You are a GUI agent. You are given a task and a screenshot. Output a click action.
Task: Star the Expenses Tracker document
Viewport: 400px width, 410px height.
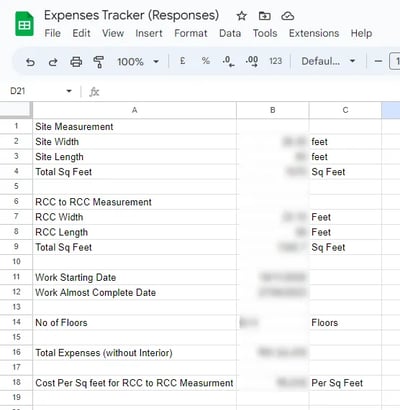(241, 16)
